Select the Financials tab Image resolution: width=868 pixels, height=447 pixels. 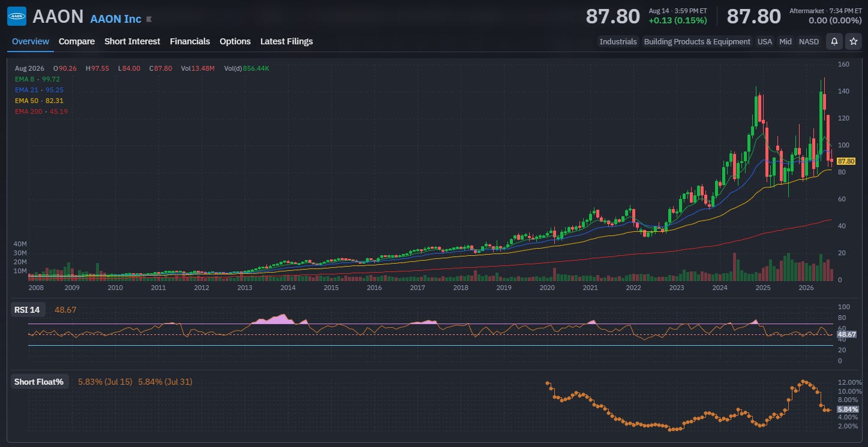[x=190, y=41]
